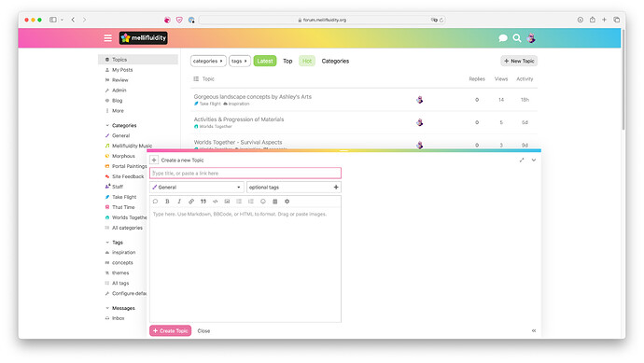Click the Safari back arrow
The height and width of the screenshot is (363, 644).
pos(73,20)
